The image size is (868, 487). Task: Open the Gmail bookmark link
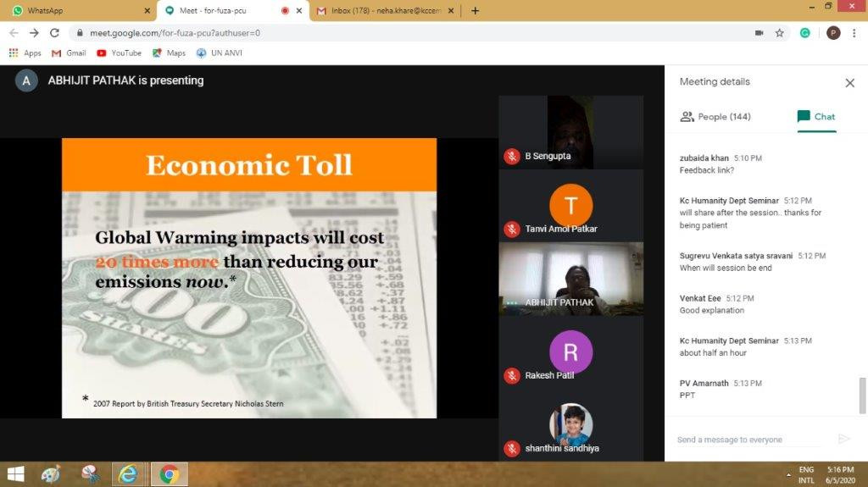pyautogui.click(x=69, y=53)
